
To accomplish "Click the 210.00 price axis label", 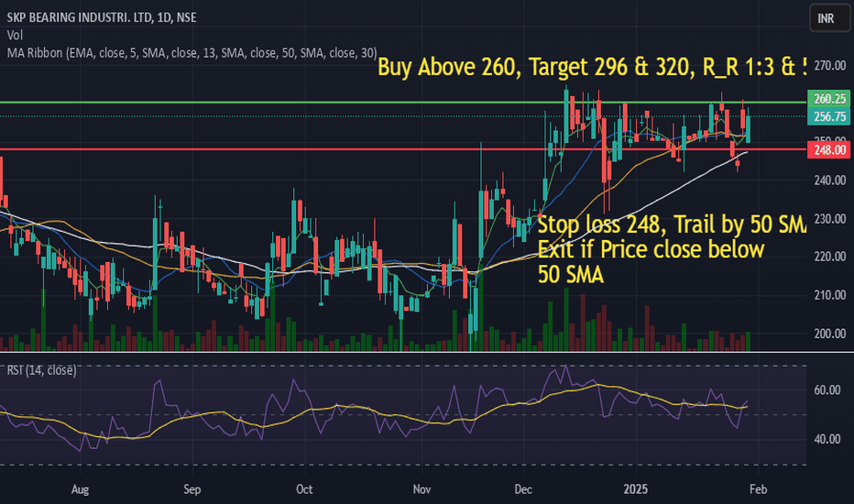I will [x=829, y=295].
